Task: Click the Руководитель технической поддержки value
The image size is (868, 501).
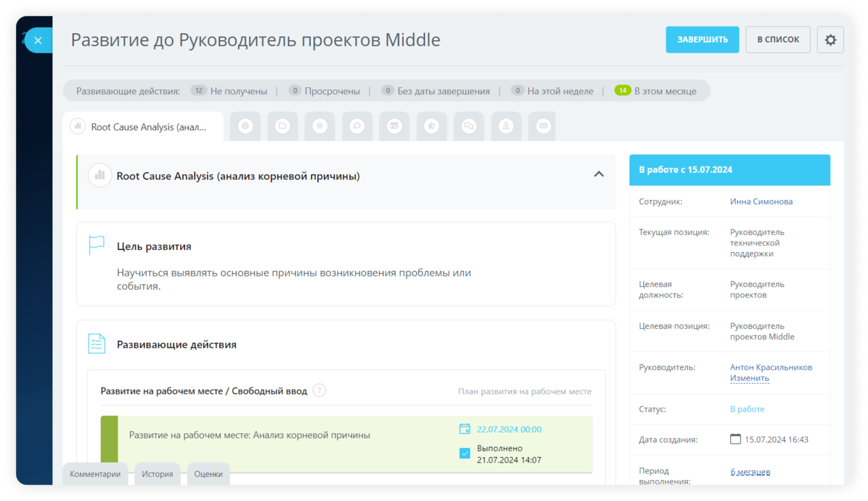Action: tap(757, 243)
